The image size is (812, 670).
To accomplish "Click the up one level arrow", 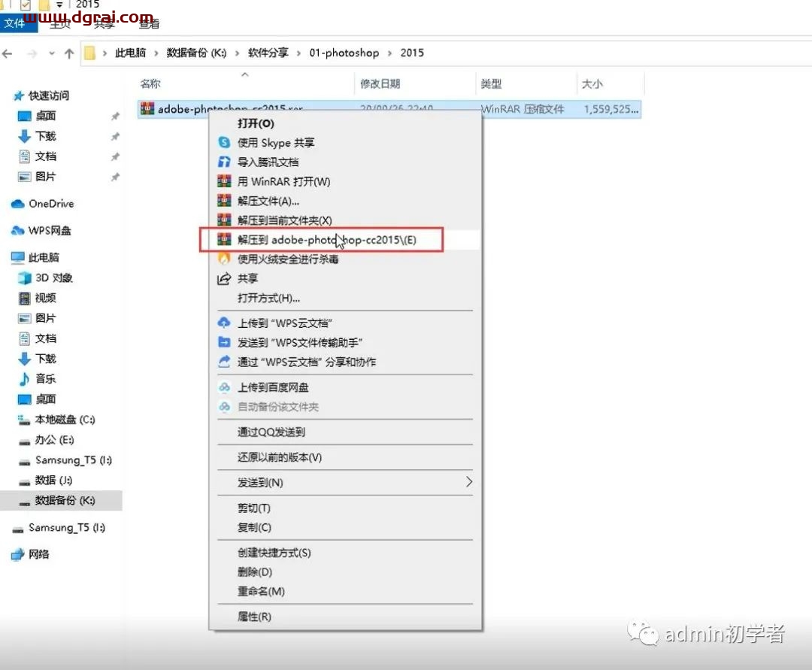I will pos(69,53).
